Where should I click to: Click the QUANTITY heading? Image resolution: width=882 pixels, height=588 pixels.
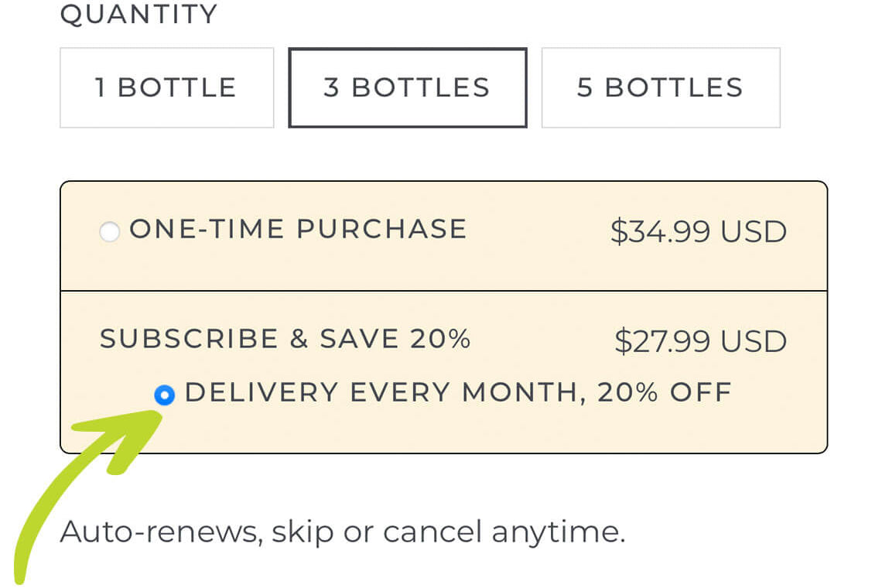138,15
